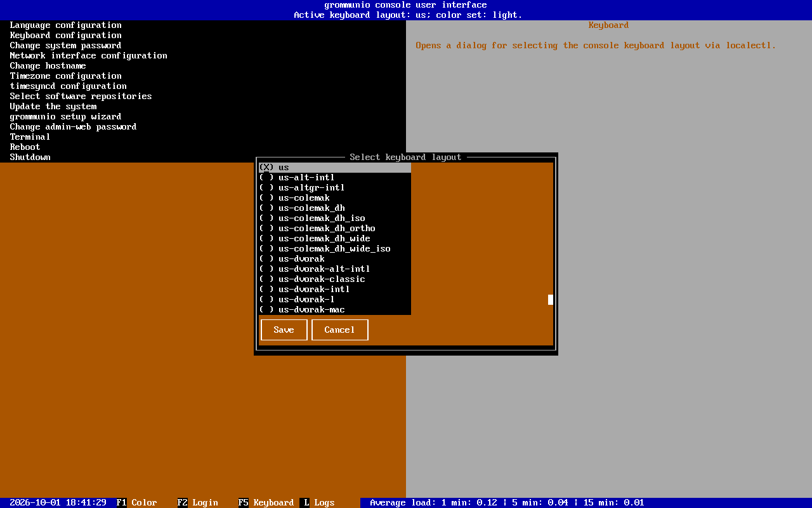Choose us-dvorak-alt-intl radio option

335,269
